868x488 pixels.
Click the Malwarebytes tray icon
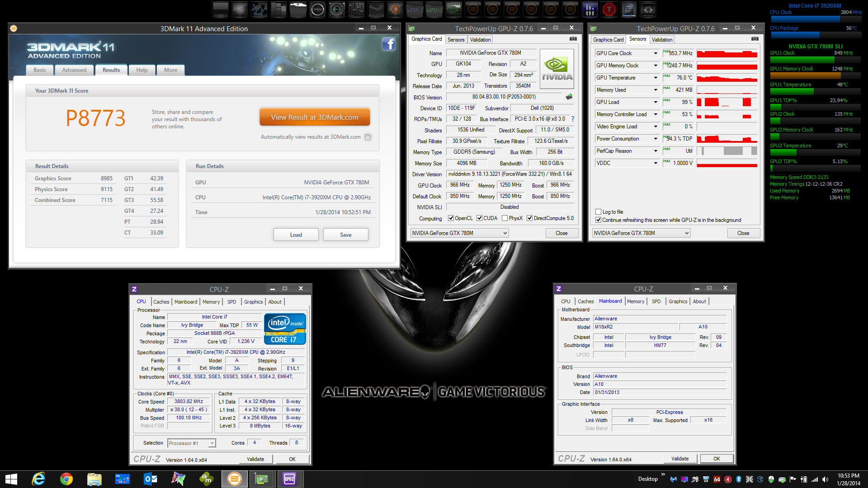pos(674,479)
